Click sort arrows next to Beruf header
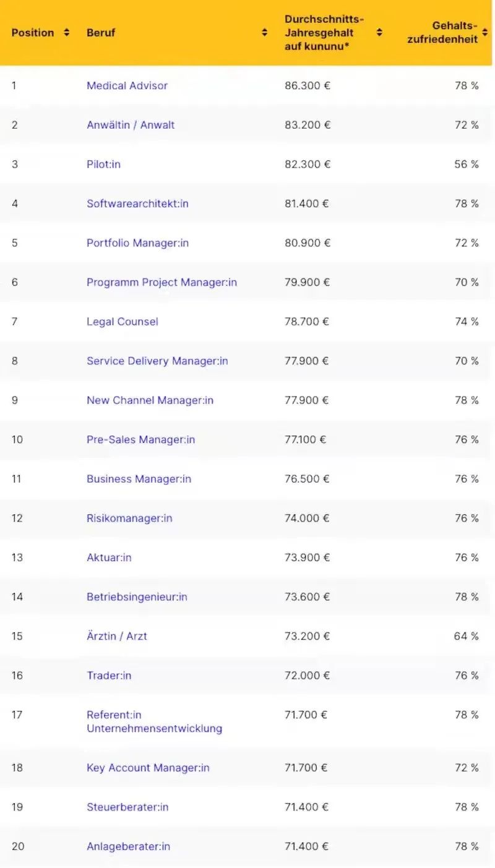This screenshot has height=868, width=495. (x=264, y=33)
